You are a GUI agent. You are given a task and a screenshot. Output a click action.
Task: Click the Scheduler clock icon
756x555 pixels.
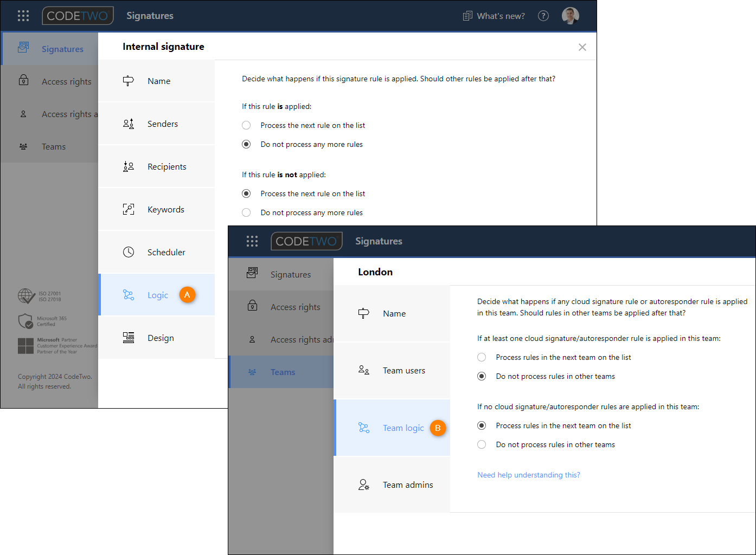click(129, 252)
